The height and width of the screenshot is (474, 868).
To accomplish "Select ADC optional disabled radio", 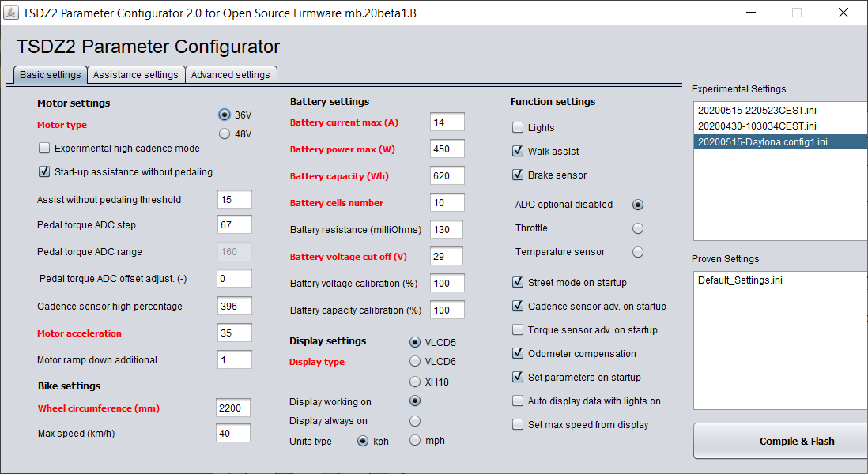I will [638, 205].
